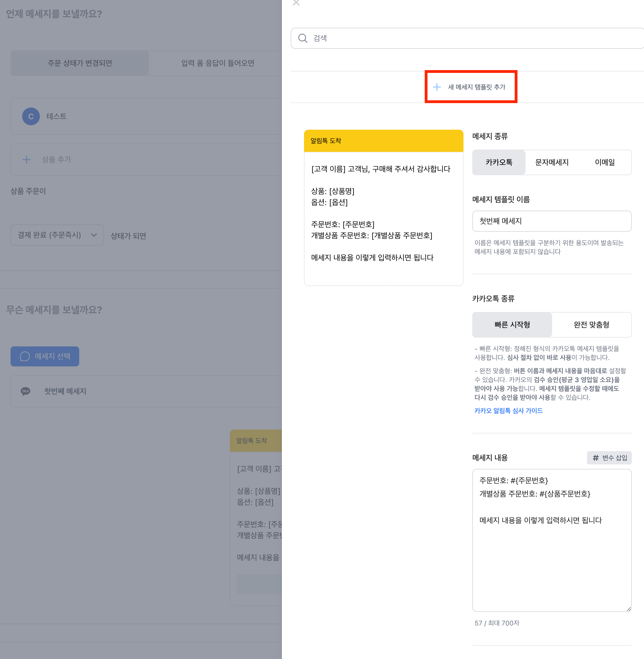The image size is (644, 659).
Task: Open the 결제 완료 (주문즉시) status dropdown
Action: click(57, 235)
